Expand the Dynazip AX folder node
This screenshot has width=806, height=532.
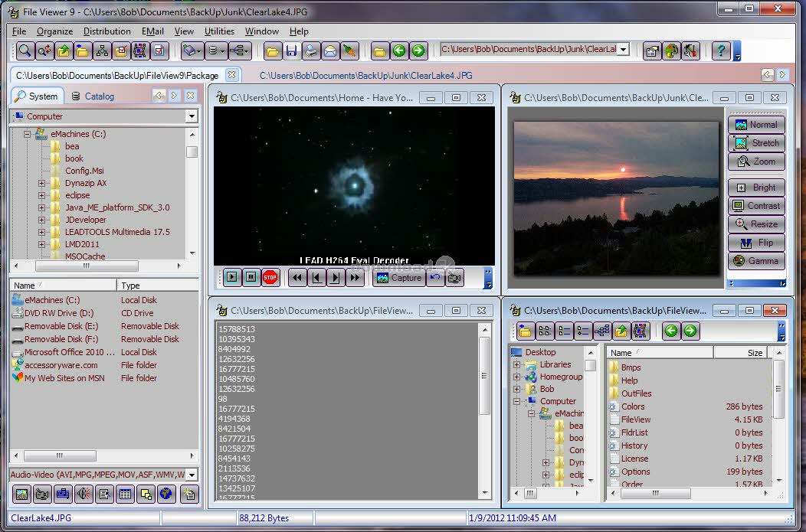(x=42, y=183)
